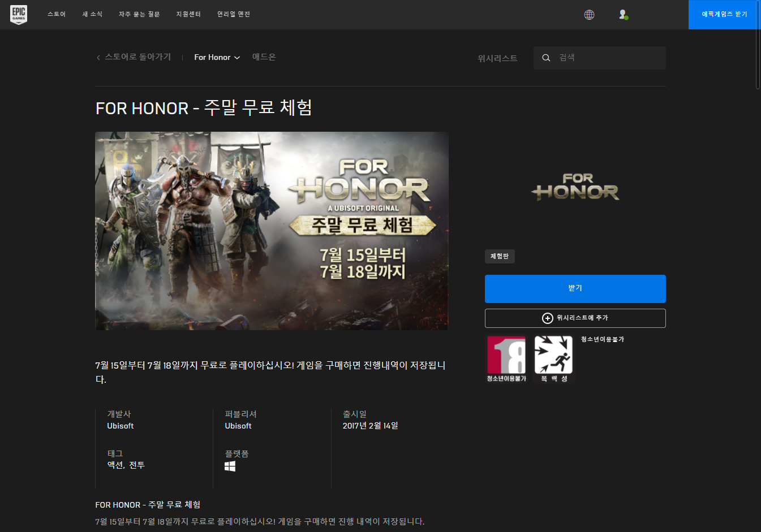Click the page title FOR HONOR - 주말 무료 체험
761x532 pixels.
(x=204, y=107)
